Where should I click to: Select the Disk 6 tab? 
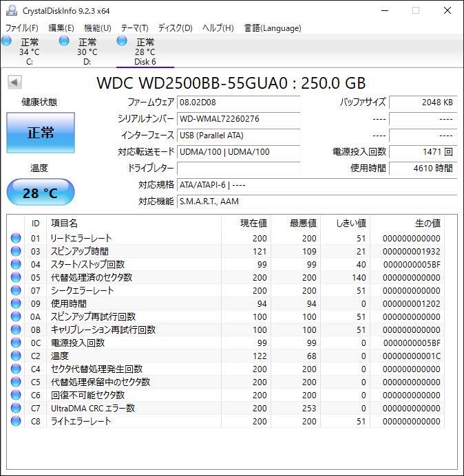(145, 51)
